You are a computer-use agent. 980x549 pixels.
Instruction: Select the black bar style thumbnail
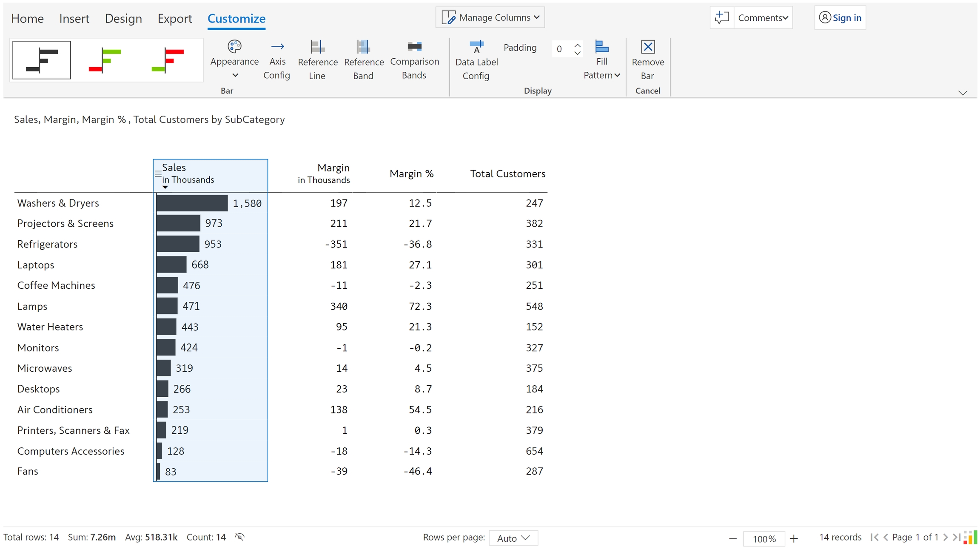click(42, 60)
